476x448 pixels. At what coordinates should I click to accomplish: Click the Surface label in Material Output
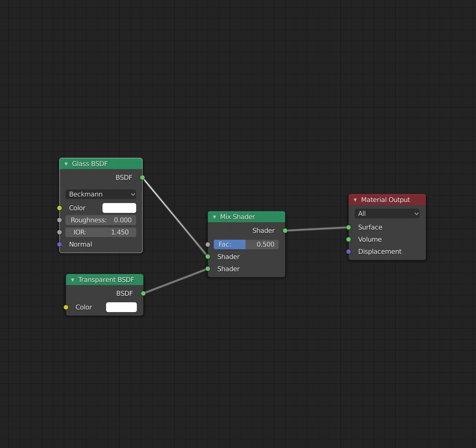[x=370, y=227]
